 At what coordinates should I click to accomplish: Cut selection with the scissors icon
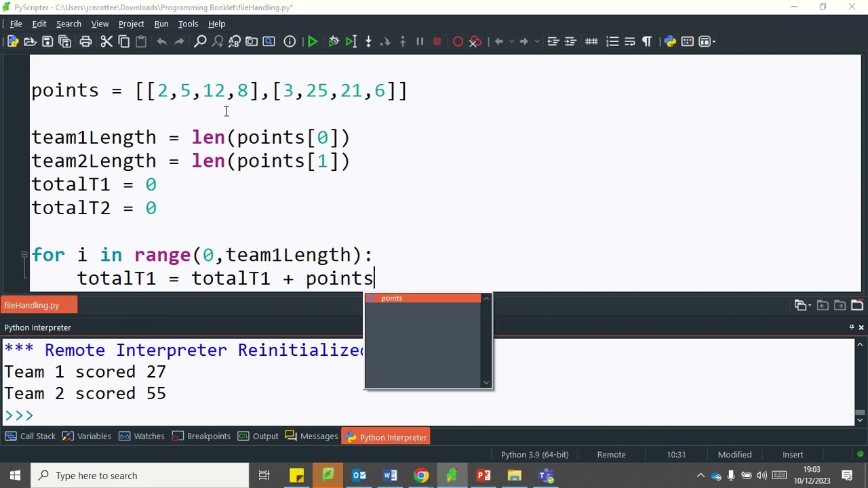point(106,41)
